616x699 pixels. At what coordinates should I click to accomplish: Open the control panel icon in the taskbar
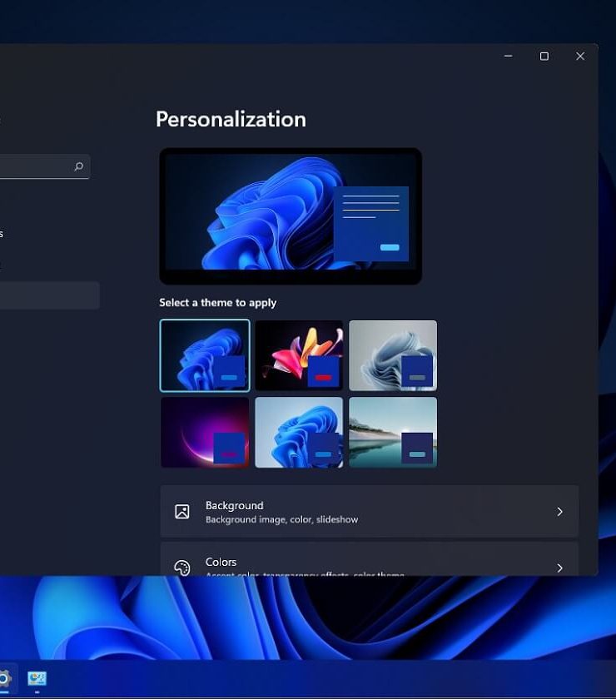click(37, 678)
